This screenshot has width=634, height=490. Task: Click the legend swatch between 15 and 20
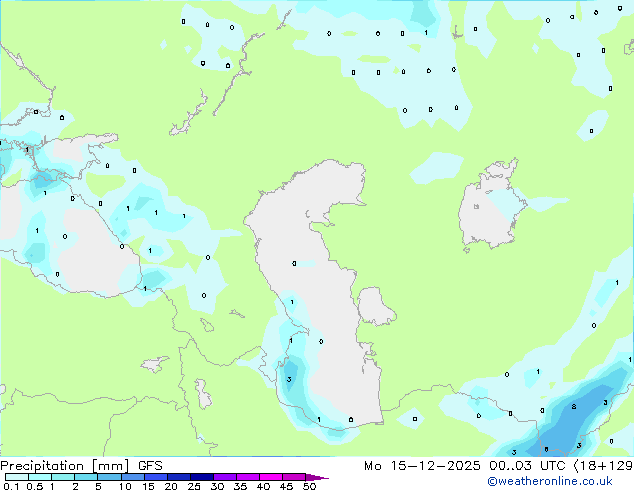point(156,477)
